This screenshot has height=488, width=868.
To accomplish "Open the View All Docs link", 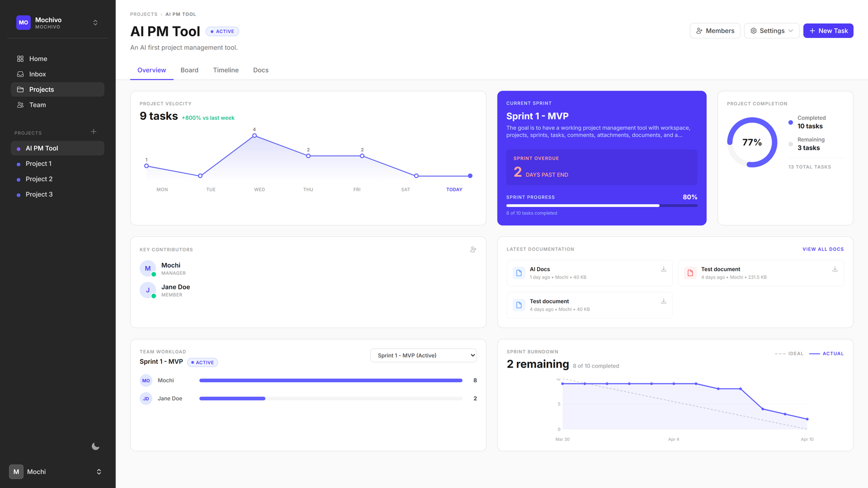I will point(822,249).
